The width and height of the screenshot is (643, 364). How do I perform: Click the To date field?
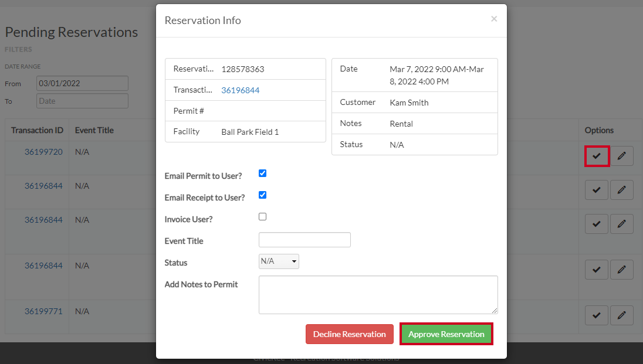[x=82, y=101]
